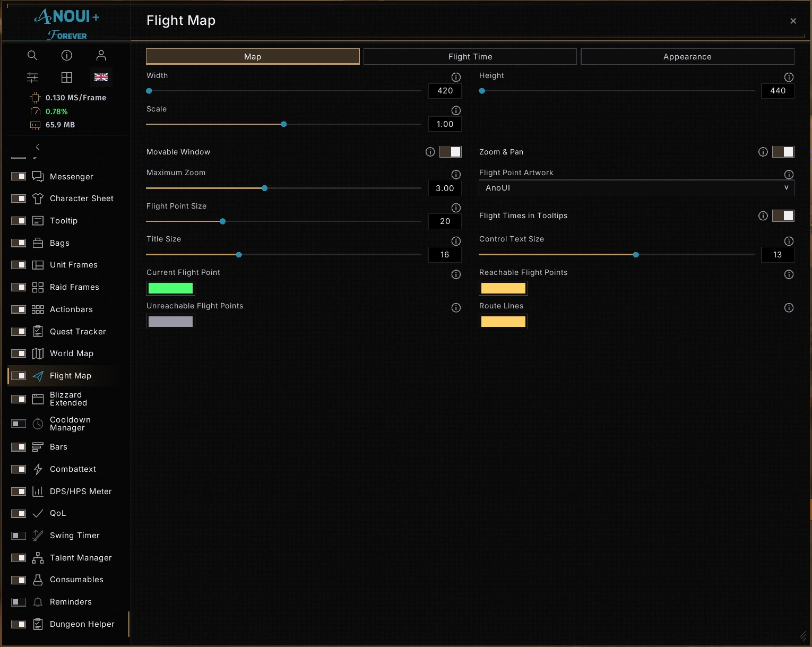Image resolution: width=812 pixels, height=647 pixels.
Task: Toggle the Quest Tracker module switch
Action: (19, 331)
